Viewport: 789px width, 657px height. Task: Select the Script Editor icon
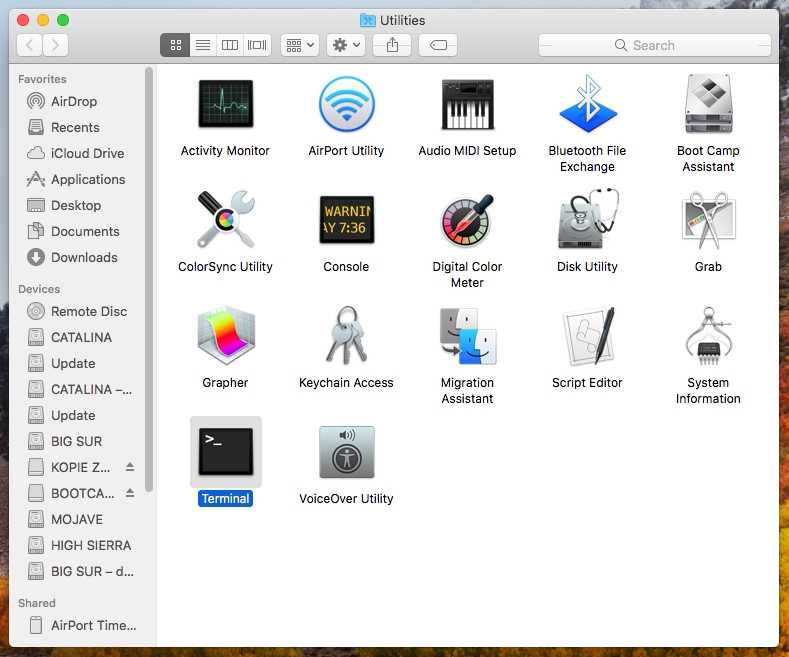[587, 335]
